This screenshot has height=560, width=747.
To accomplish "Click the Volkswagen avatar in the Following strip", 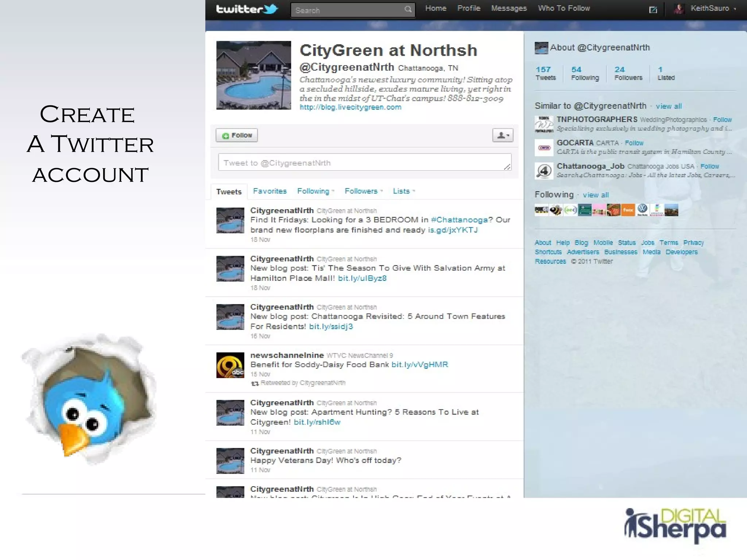I will [642, 210].
